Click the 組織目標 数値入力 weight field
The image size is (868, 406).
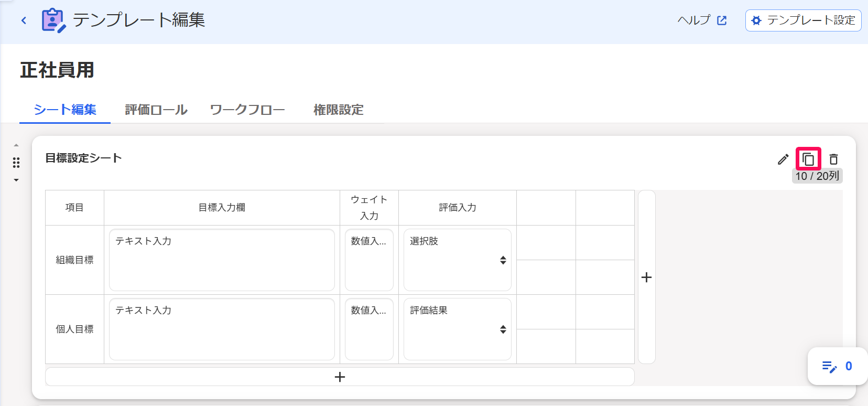pyautogui.click(x=369, y=260)
